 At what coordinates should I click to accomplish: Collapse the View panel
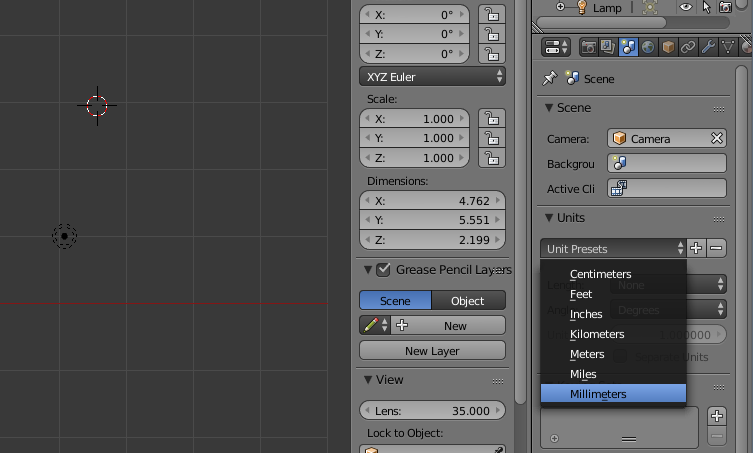[x=368, y=380]
